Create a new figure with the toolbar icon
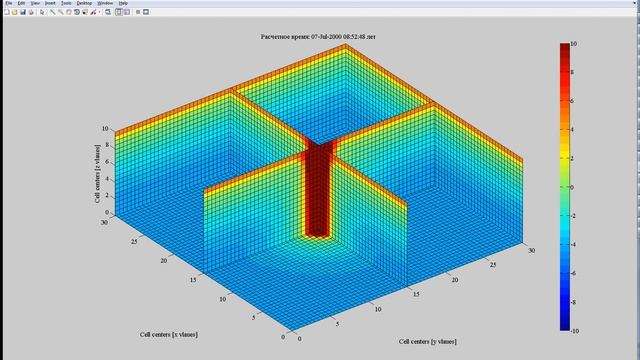 7,12
